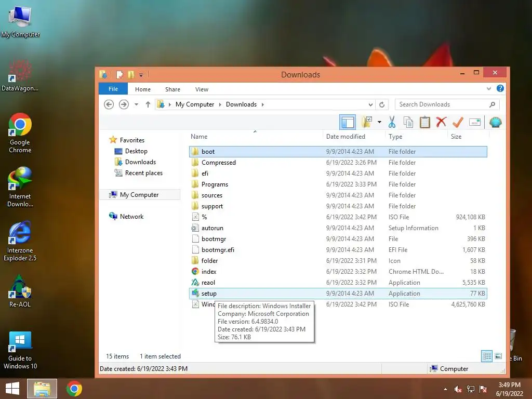Open the Share ribbon tab
532x399 pixels.
pyautogui.click(x=172, y=89)
